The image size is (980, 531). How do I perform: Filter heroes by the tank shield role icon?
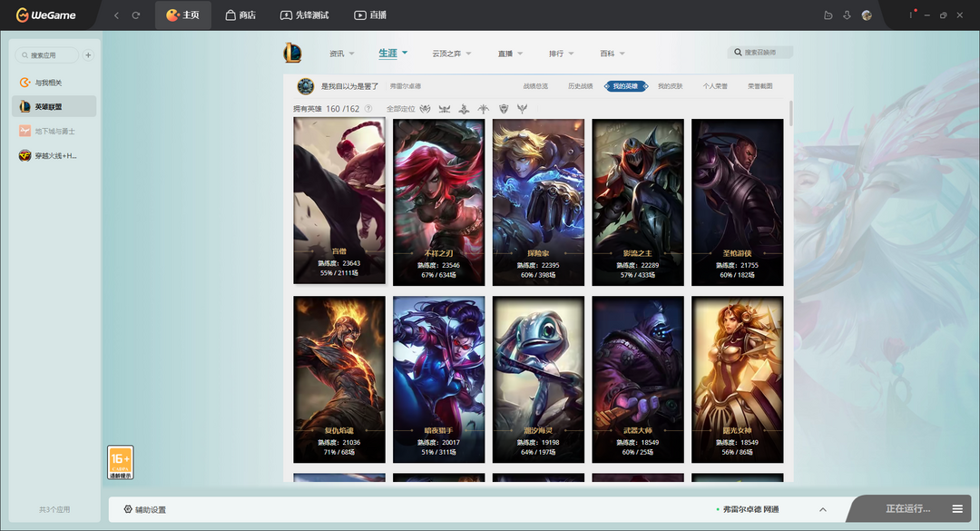[503, 108]
